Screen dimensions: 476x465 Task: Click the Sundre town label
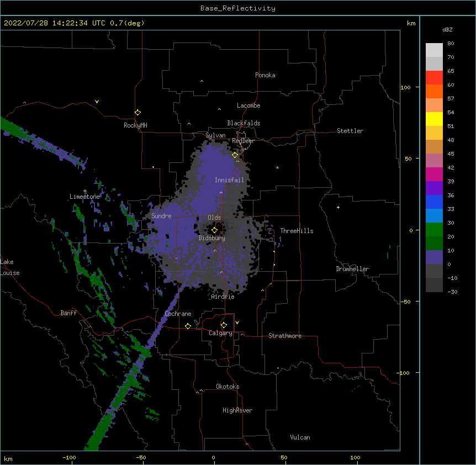pyautogui.click(x=161, y=216)
